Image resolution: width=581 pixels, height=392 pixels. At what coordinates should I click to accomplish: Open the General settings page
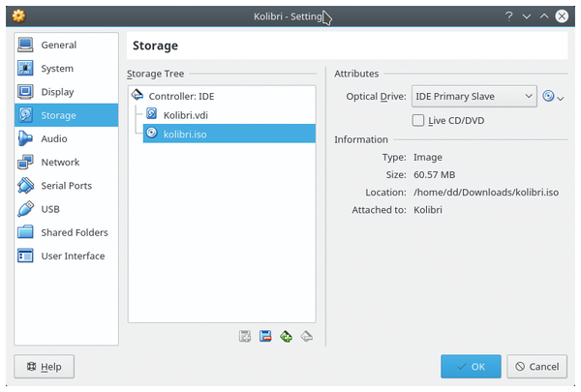pyautogui.click(x=58, y=45)
